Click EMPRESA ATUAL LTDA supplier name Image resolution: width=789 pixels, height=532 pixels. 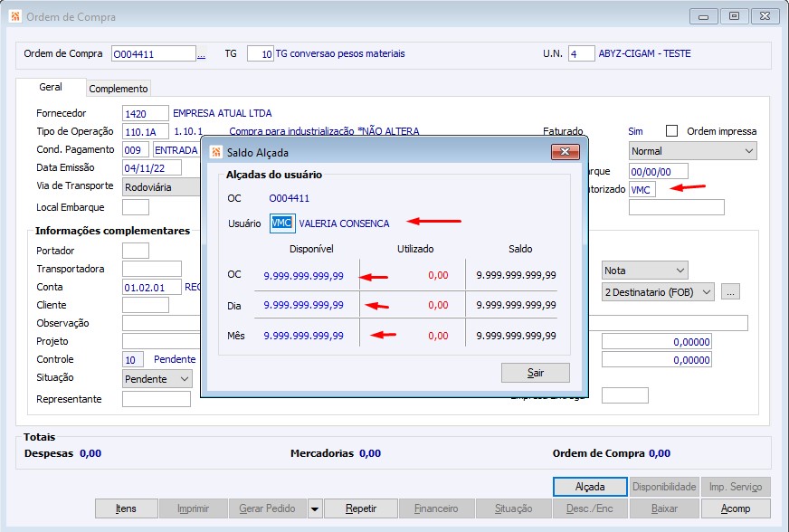223,113
